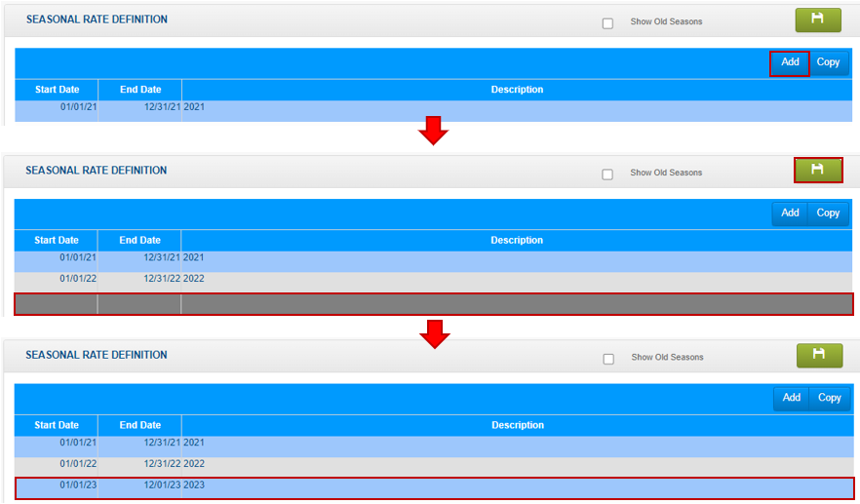Click 01/01/21 in the panel listing only 2021

(78, 107)
